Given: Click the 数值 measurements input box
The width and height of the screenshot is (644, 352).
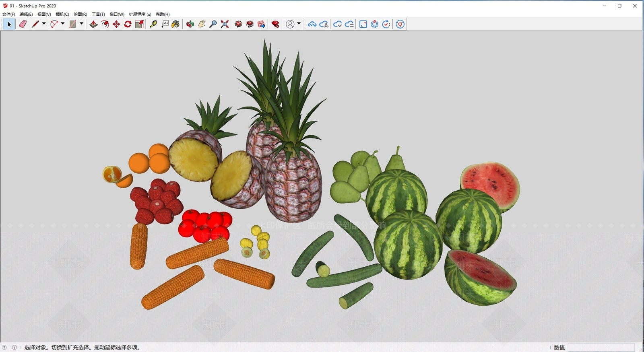Looking at the screenshot, I should (601, 348).
